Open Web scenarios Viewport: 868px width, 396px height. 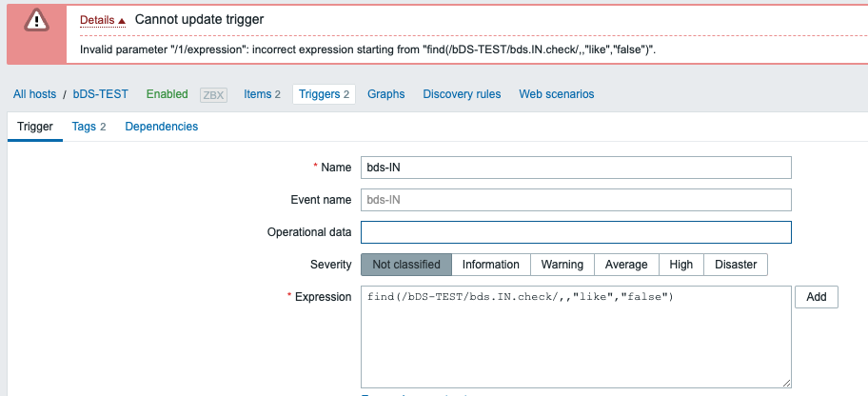[557, 94]
